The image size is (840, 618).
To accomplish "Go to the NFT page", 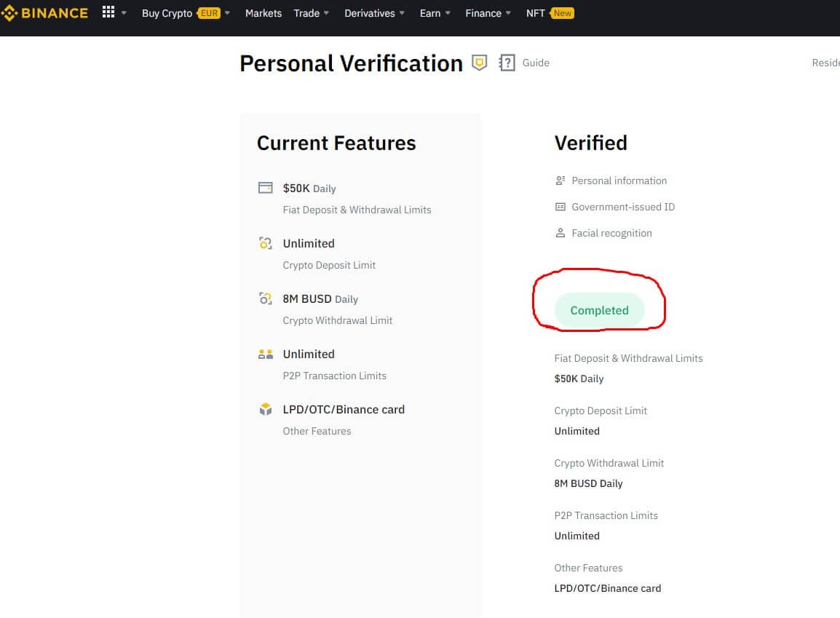I will pos(535,13).
